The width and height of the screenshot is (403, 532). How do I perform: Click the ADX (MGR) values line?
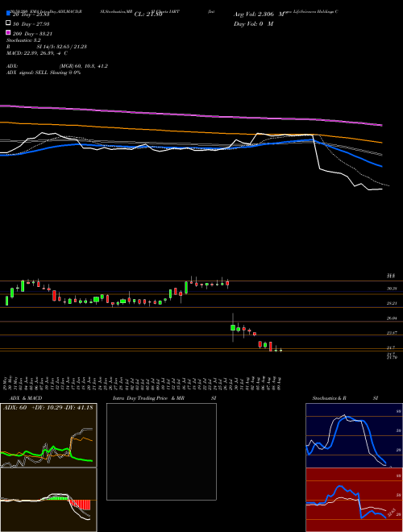pyautogui.click(x=57, y=66)
